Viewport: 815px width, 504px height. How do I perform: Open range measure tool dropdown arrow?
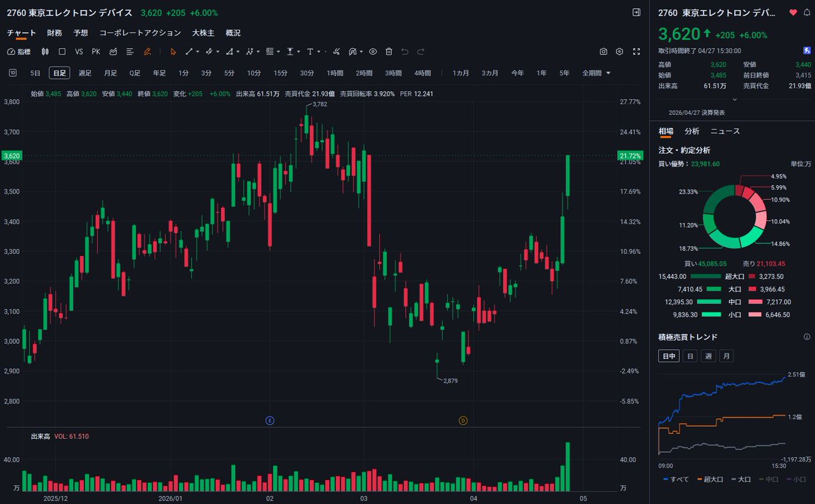pos(298,52)
